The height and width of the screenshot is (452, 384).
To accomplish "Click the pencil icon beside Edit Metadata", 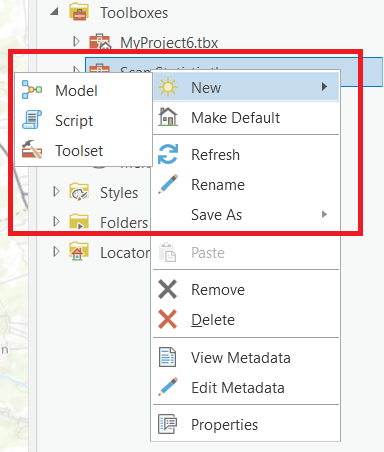I will click(x=168, y=387).
